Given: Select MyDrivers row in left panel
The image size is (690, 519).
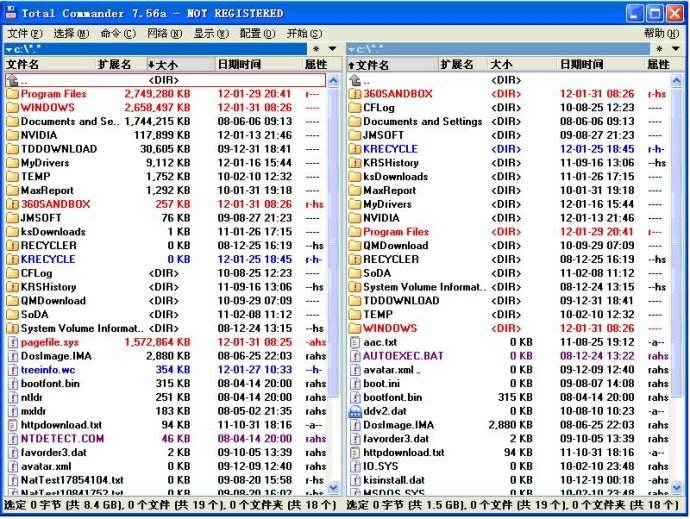Looking at the screenshot, I should [165, 163].
